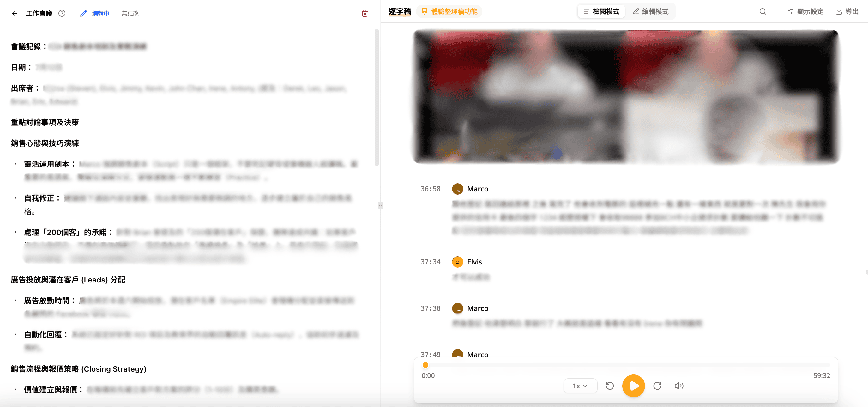This screenshot has width=868, height=407.
Task: Click the back arrow next to 工作會議
Action: pyautogui.click(x=14, y=13)
